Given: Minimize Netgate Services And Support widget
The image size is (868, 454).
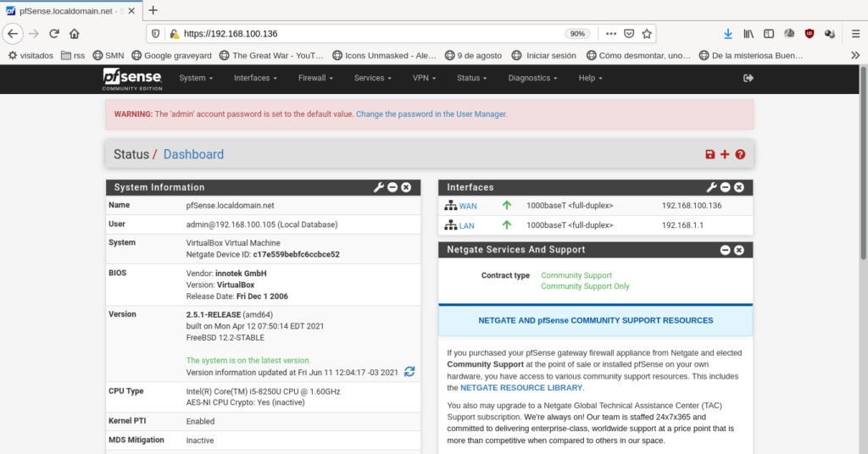Looking at the screenshot, I should tap(726, 250).
